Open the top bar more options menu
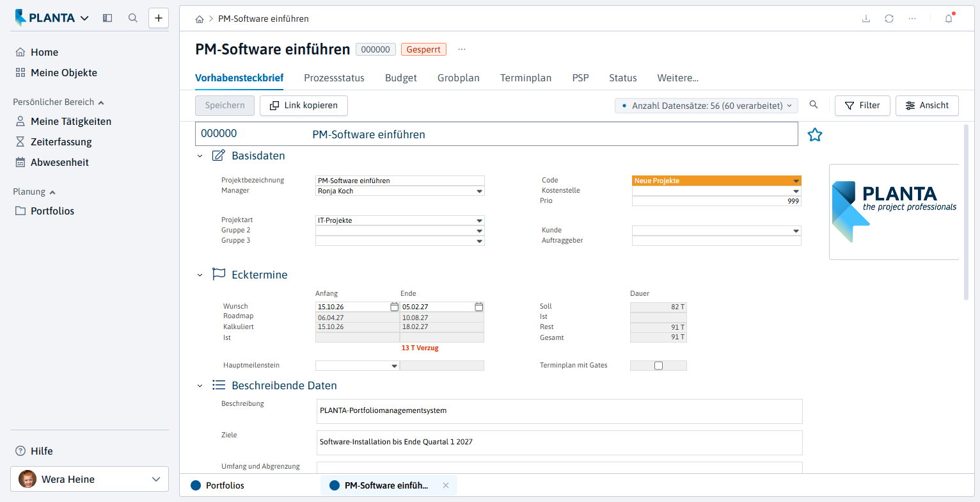The image size is (980, 502). point(912,19)
